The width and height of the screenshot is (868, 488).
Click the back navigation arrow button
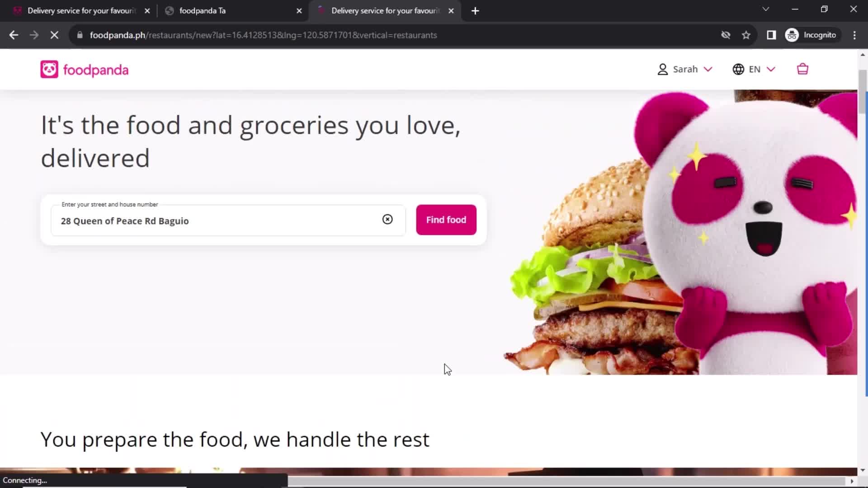tap(14, 34)
